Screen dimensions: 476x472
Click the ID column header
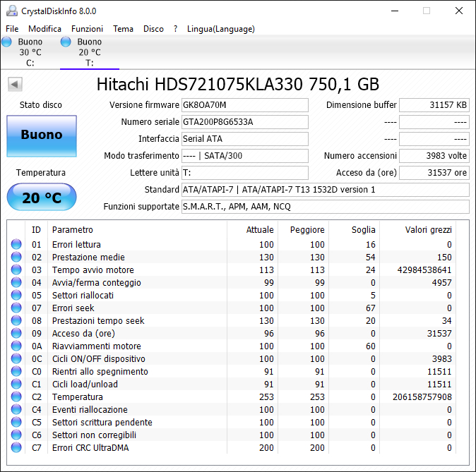click(x=36, y=229)
